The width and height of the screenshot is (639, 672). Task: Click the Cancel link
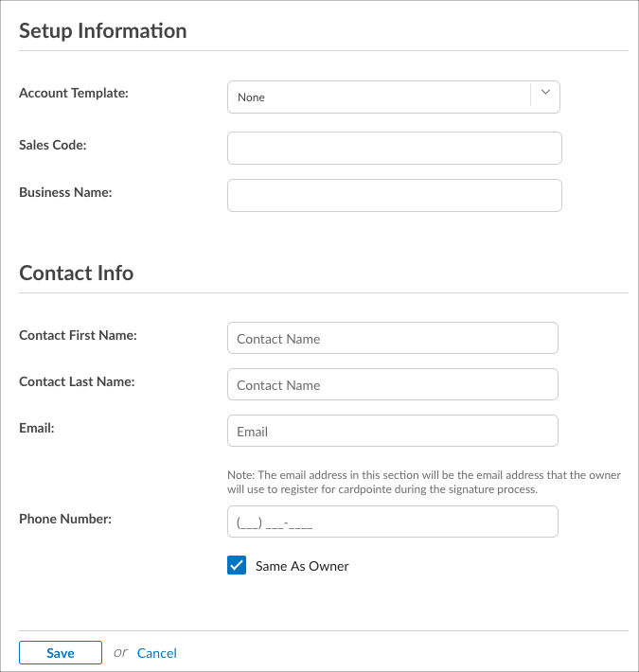pos(157,653)
